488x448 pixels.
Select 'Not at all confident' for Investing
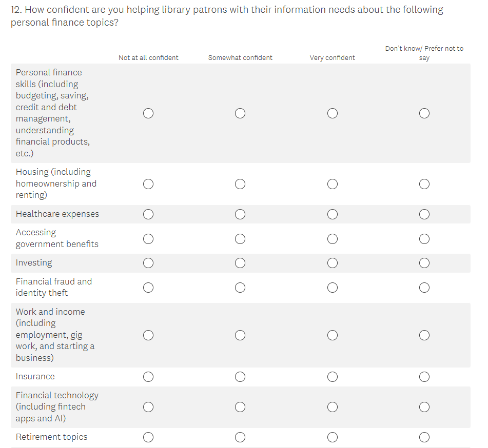(148, 263)
